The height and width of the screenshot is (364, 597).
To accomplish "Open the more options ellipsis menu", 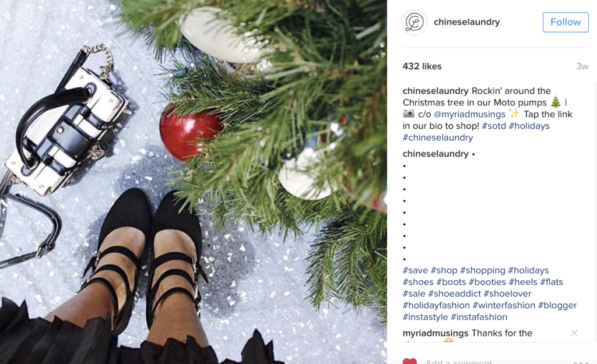I will coord(581,362).
